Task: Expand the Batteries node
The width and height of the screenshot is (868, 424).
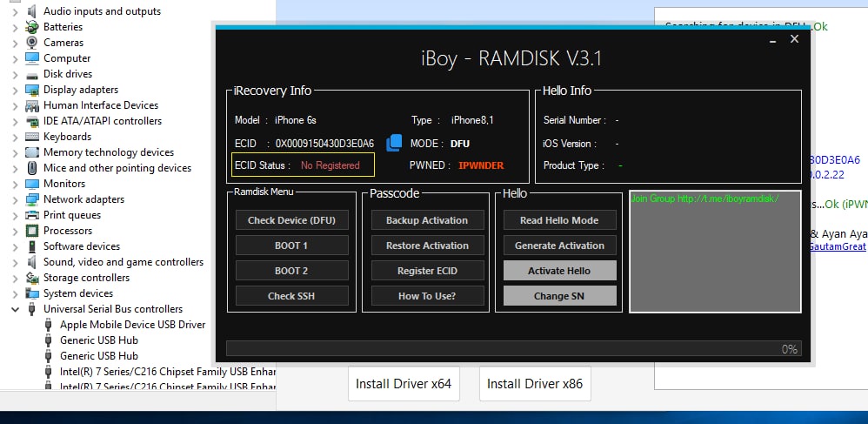Action: [x=15, y=27]
